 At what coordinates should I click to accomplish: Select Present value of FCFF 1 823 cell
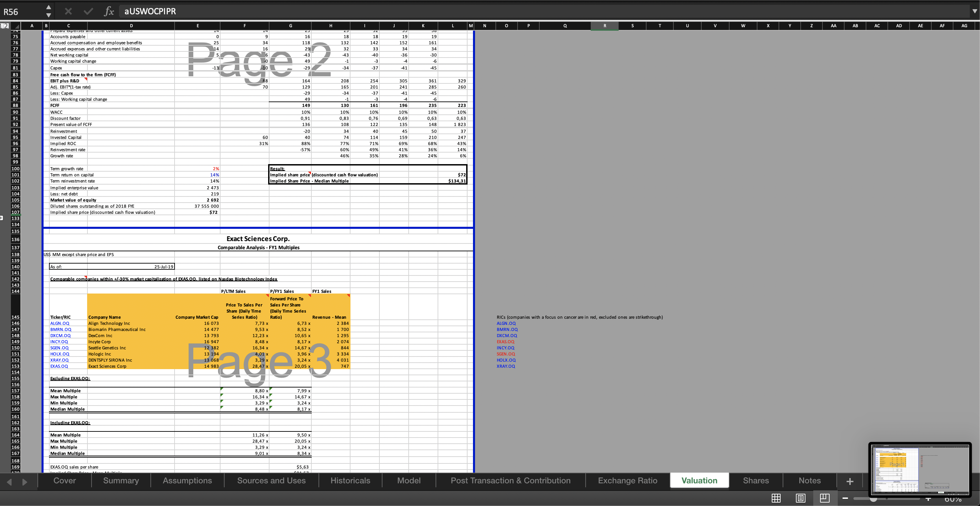pyautogui.click(x=453, y=125)
